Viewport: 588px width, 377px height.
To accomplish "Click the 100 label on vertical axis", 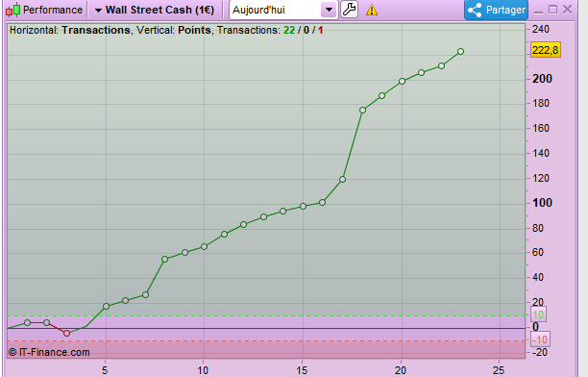I will coord(542,203).
